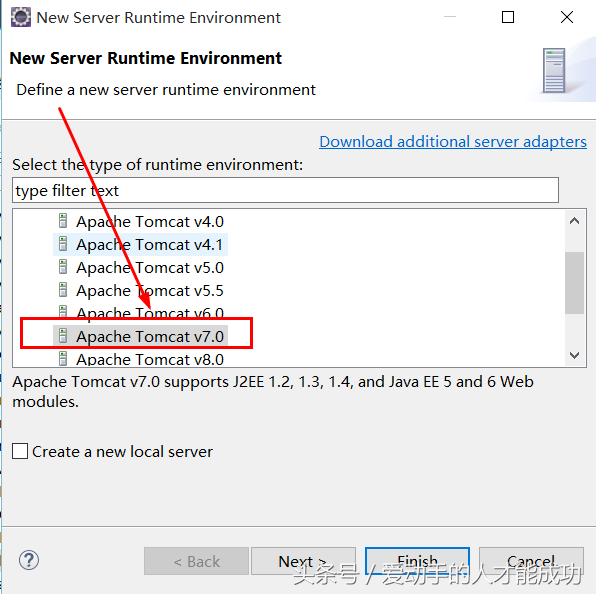This screenshot has height=594, width=596.
Task: Click the Apache Tomcat v4.0 server icon
Action: (x=63, y=221)
